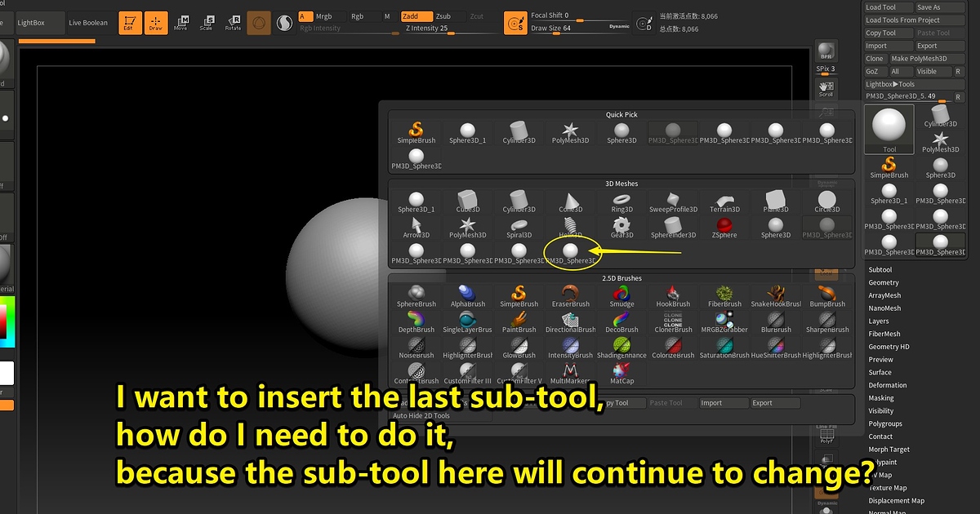Choose the HookBrush tool
980x514 pixels.
[x=673, y=296]
